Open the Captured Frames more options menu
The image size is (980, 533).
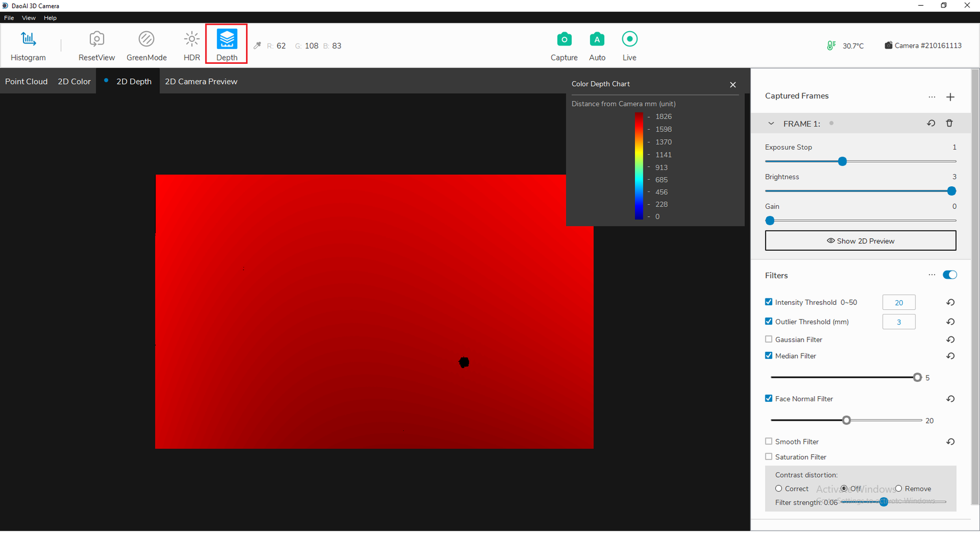pos(932,97)
